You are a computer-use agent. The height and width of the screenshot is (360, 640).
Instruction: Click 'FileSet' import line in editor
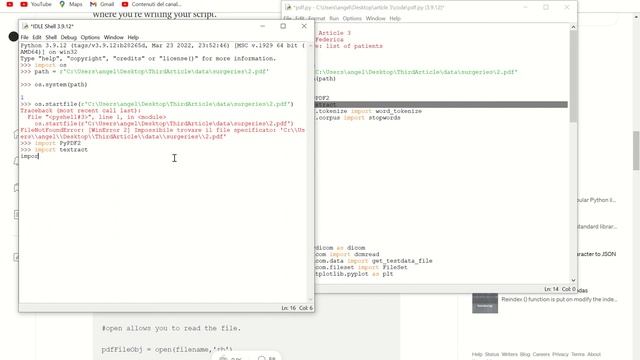tap(361, 267)
